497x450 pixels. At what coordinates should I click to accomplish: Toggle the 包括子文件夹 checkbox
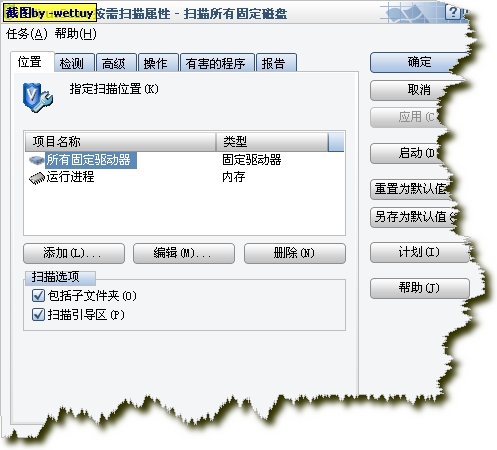coord(38,296)
